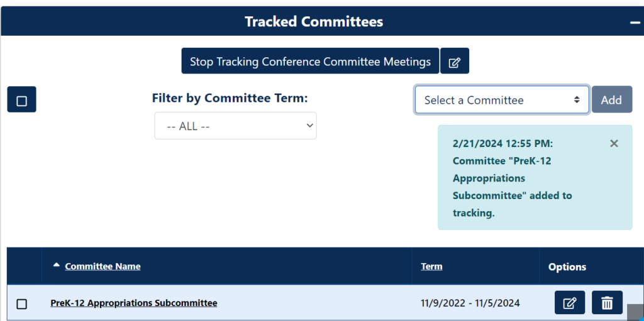Click the ascending sort arrow icon
Viewport: 644px width, 321px height.
[x=57, y=266]
